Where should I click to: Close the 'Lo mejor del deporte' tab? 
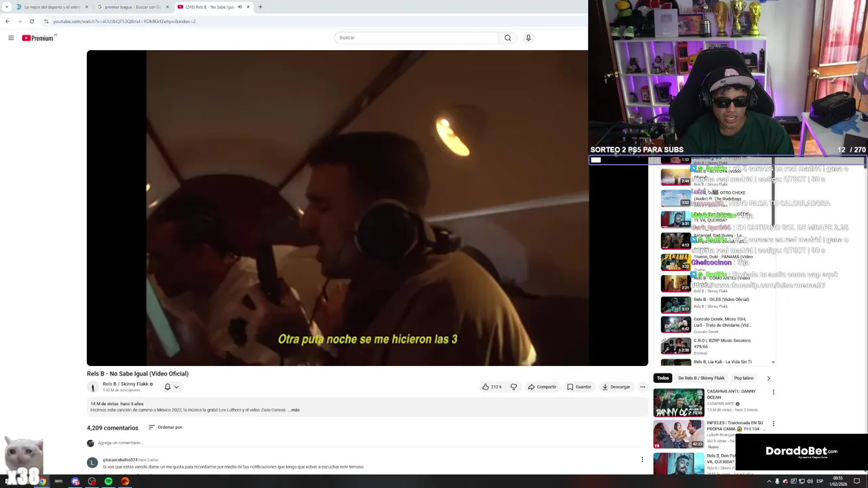(86, 7)
